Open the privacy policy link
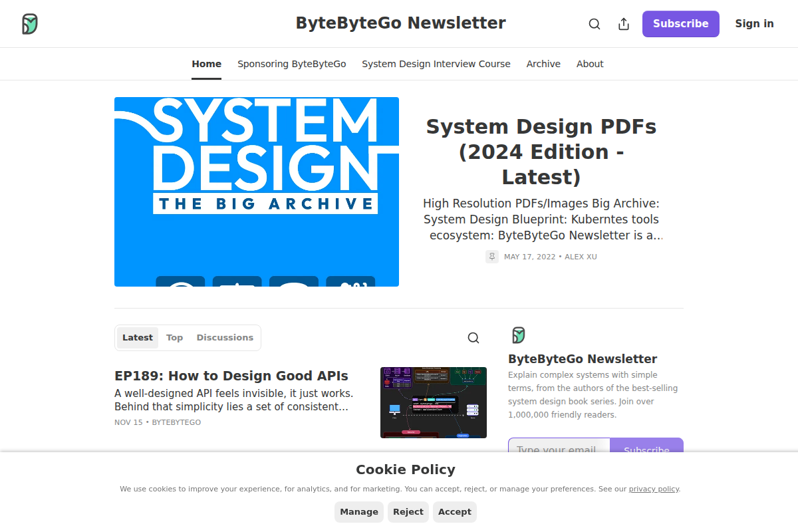 click(x=654, y=489)
